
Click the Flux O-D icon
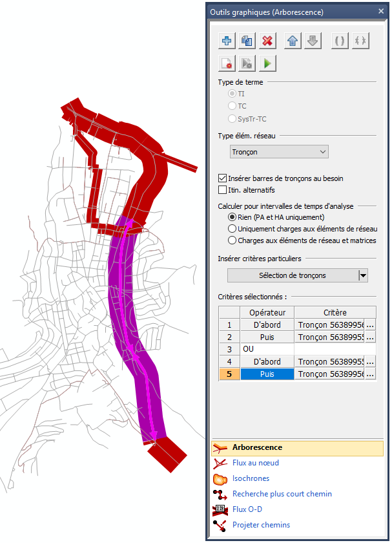click(x=221, y=509)
